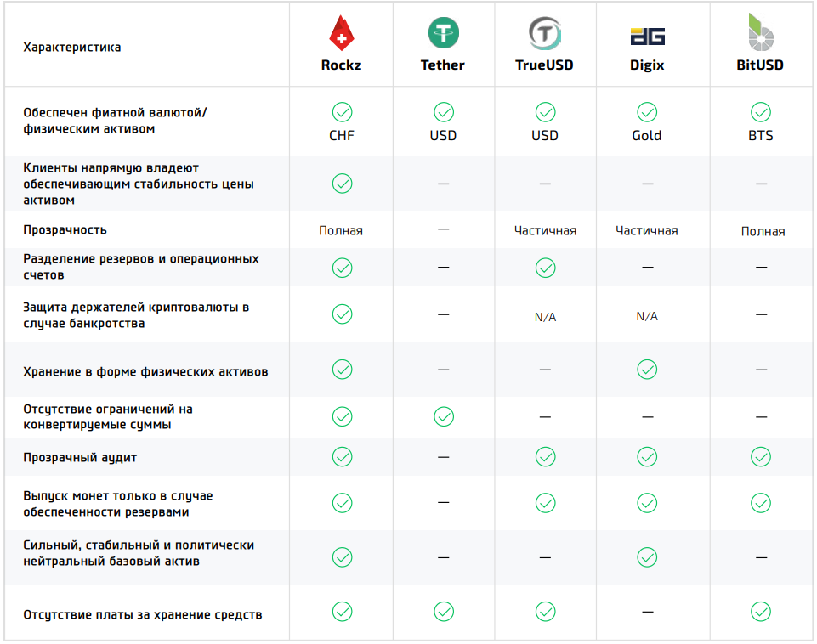Click the TrueUSD circular T logo
Viewport: 817px width, 644px height.
pyautogui.click(x=545, y=33)
